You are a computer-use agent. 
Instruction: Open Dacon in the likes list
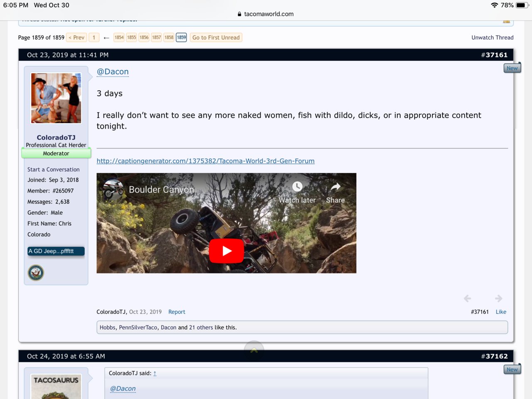tap(168, 328)
